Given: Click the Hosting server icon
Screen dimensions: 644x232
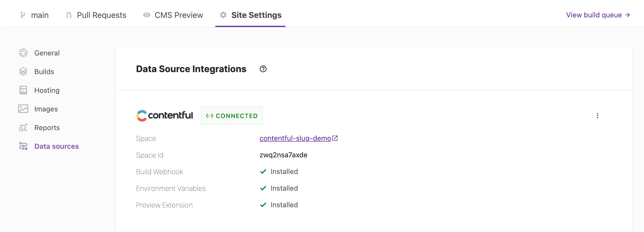Looking at the screenshot, I should [23, 90].
